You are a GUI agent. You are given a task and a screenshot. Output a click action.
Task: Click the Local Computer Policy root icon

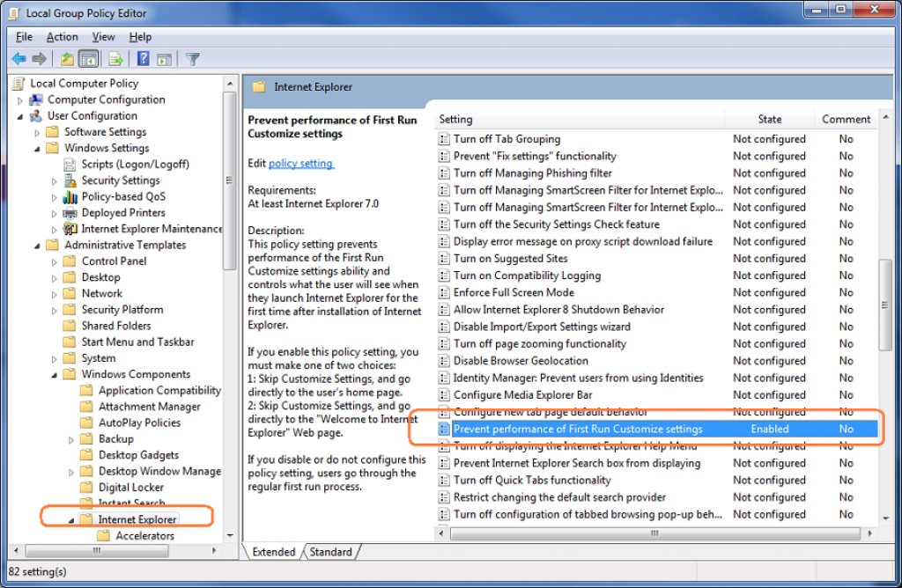[x=19, y=84]
